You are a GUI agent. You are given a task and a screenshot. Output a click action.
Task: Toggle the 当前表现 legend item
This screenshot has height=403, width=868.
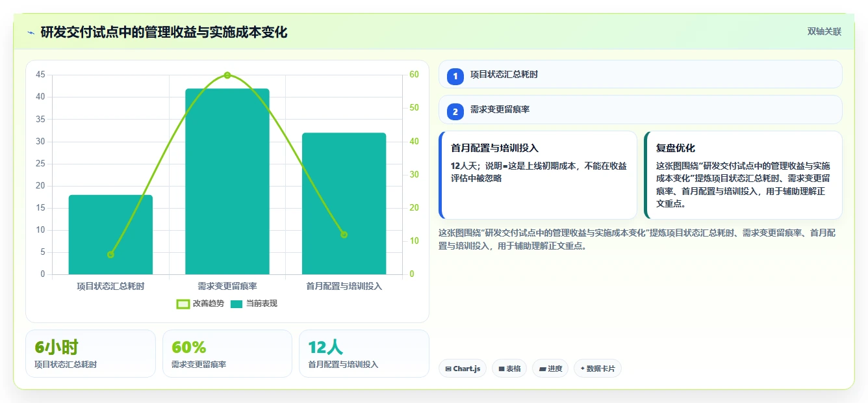pos(253,304)
